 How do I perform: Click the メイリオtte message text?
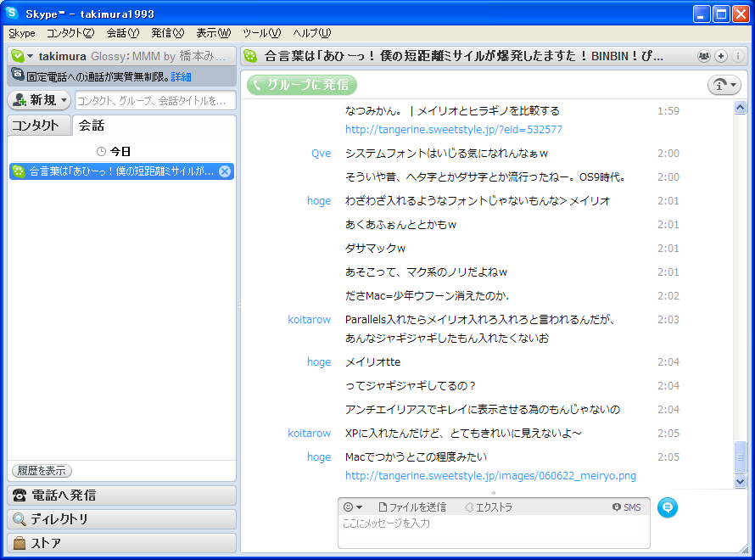click(372, 362)
